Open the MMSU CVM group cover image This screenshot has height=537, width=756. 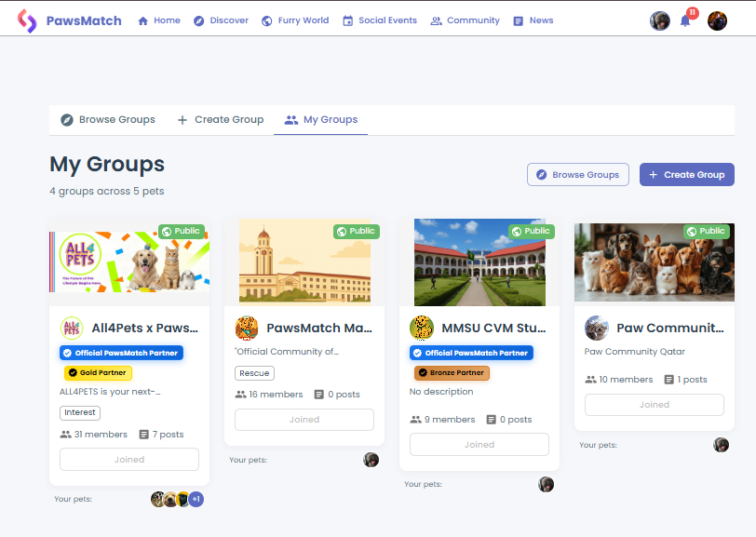[x=479, y=262]
